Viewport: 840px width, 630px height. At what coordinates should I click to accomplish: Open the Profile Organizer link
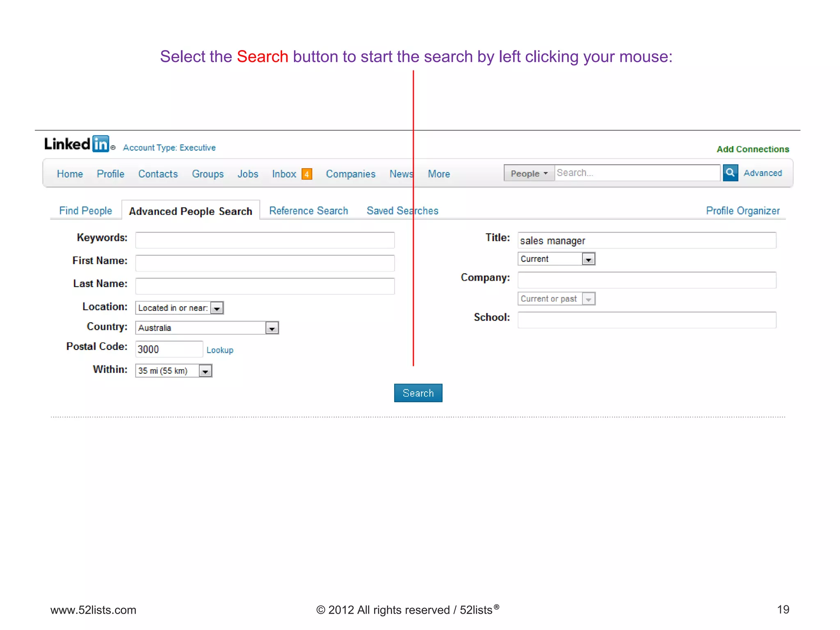(x=742, y=211)
